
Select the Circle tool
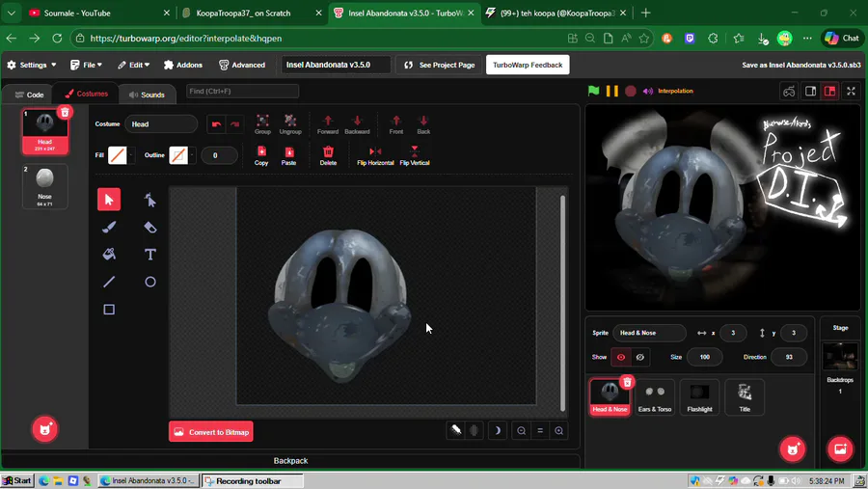coord(150,282)
